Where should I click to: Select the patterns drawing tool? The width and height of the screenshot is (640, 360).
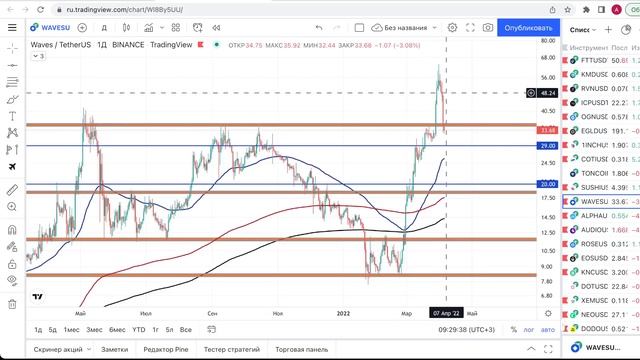point(12,132)
